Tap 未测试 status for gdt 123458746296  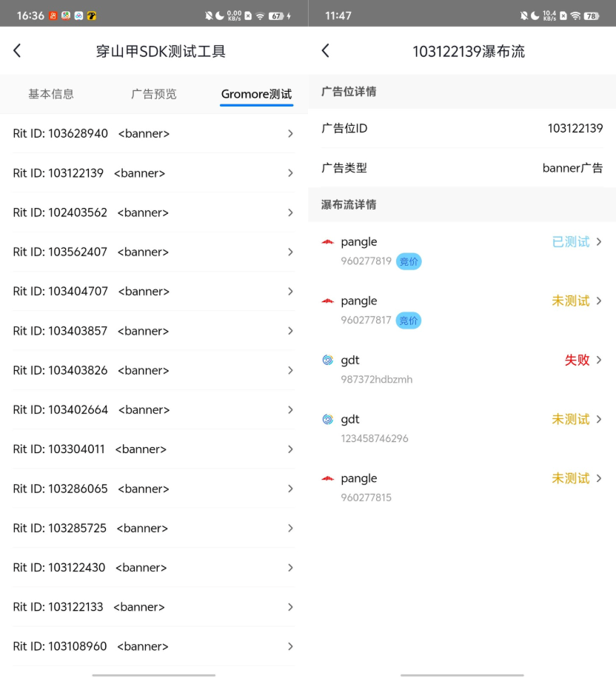(570, 420)
